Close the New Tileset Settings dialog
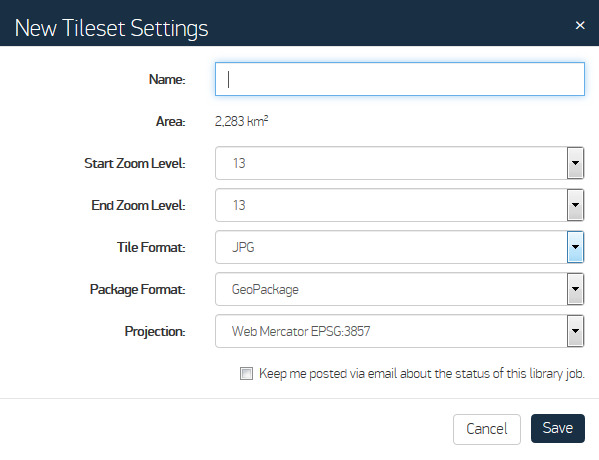Image resolution: width=599 pixels, height=460 pixels. point(580,25)
